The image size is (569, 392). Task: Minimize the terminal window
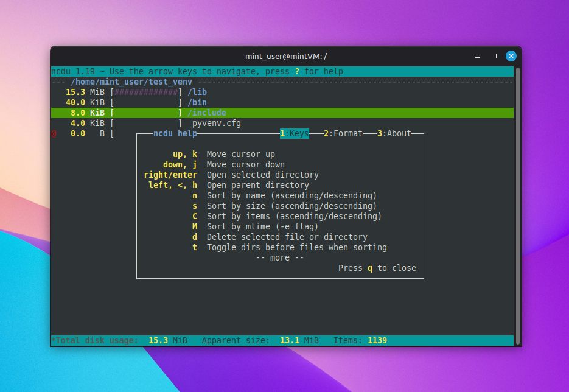[x=477, y=56]
